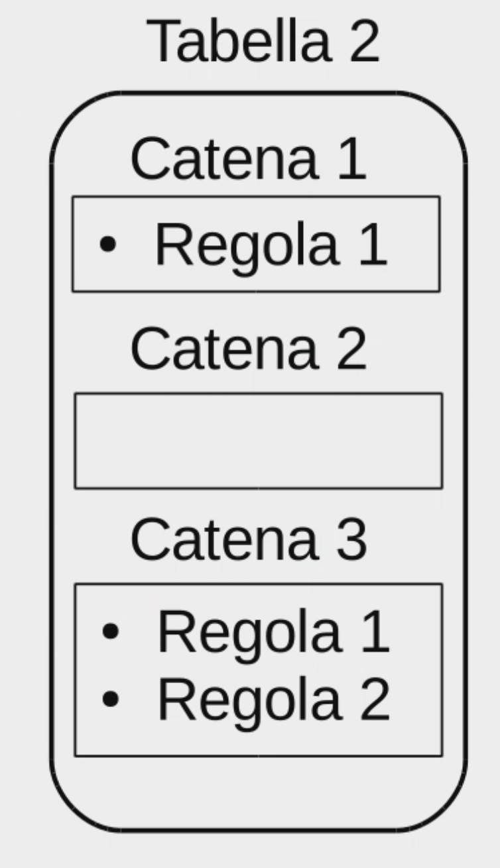Viewport: 500px width, 868px height.
Task: Select the word Regola under Catena 1
Action: pos(246,245)
